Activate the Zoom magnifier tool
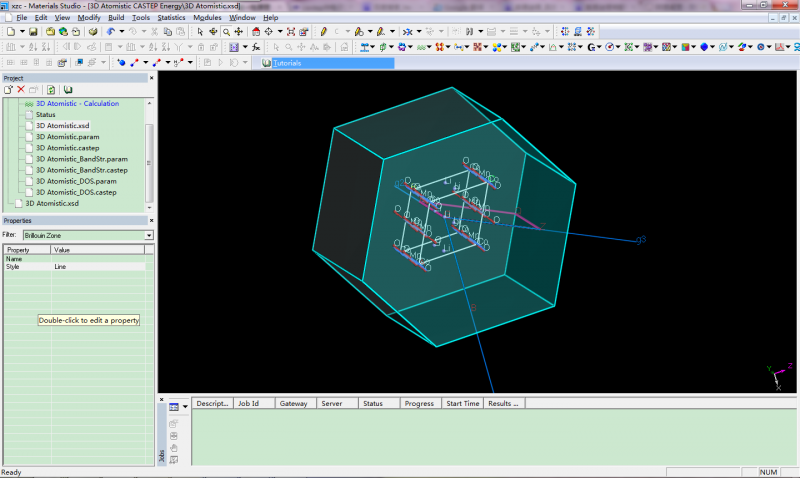The height and width of the screenshot is (478, 800). tap(226, 32)
